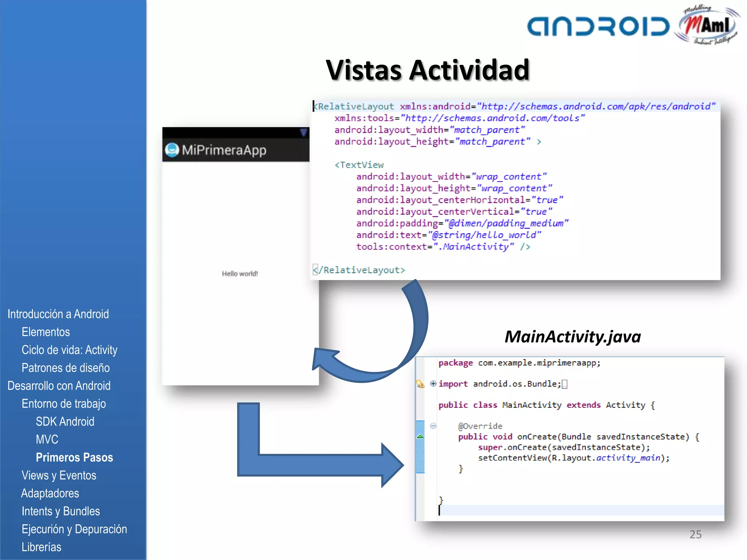747x560 pixels.
Task: Go to the Elementos outline entry
Action: click(x=46, y=332)
